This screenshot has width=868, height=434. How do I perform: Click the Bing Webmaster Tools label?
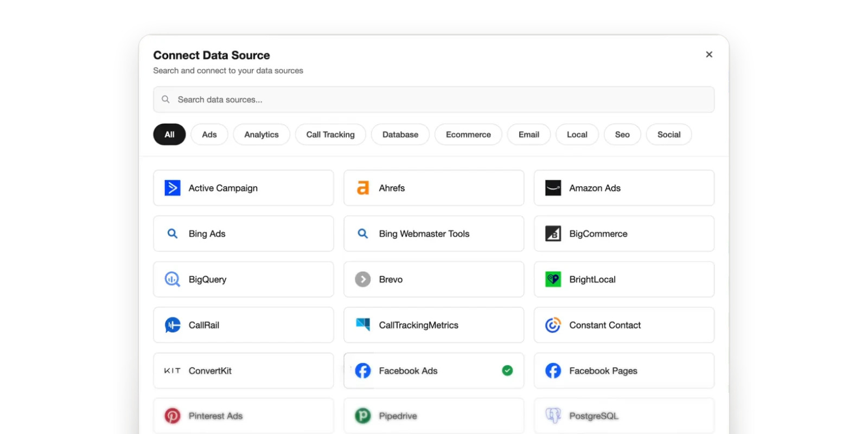point(424,234)
